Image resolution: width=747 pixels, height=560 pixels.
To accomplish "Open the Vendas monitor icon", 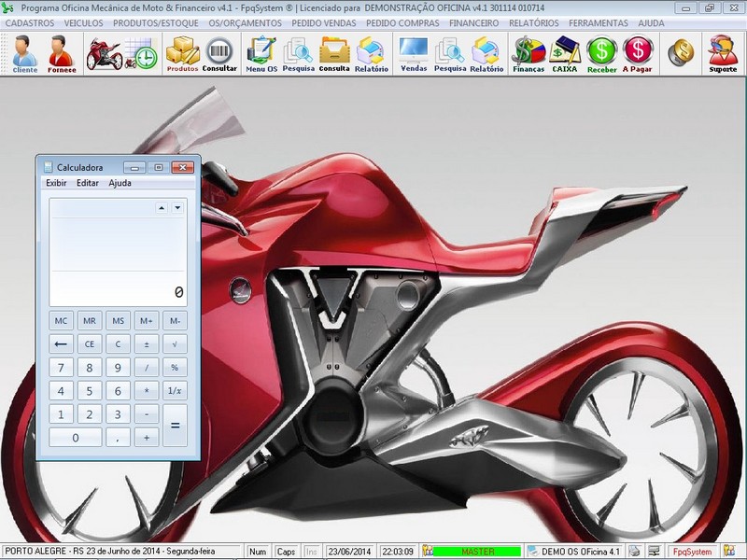I will click(414, 53).
